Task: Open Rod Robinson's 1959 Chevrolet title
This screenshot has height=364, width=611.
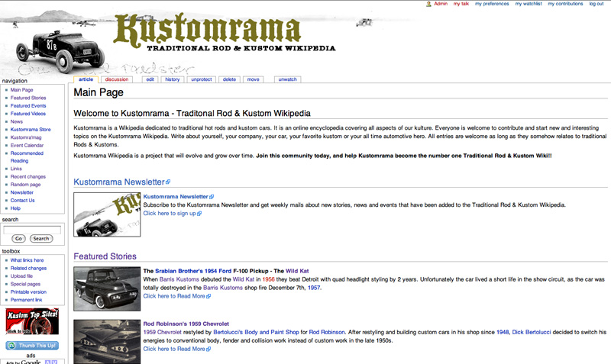Action: 186,324
